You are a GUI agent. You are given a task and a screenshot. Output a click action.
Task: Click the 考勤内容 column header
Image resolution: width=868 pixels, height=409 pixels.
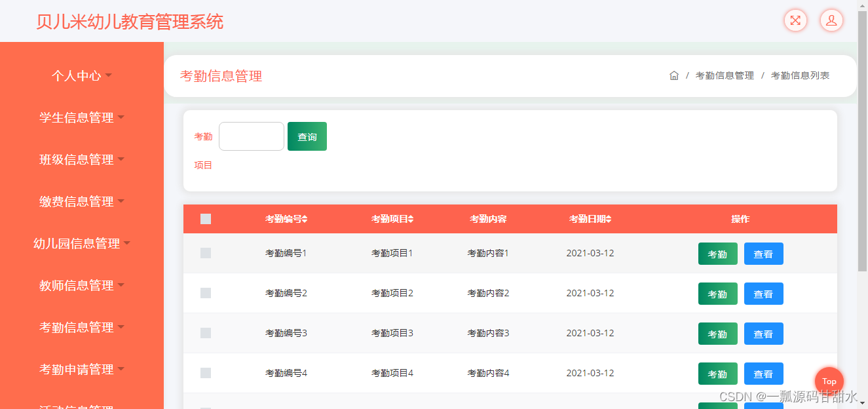point(488,219)
